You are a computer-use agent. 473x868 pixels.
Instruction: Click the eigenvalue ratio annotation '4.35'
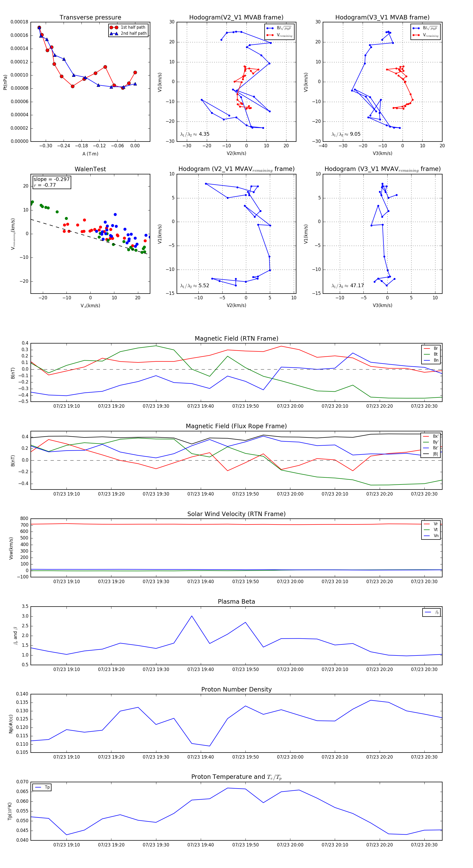[x=194, y=134]
